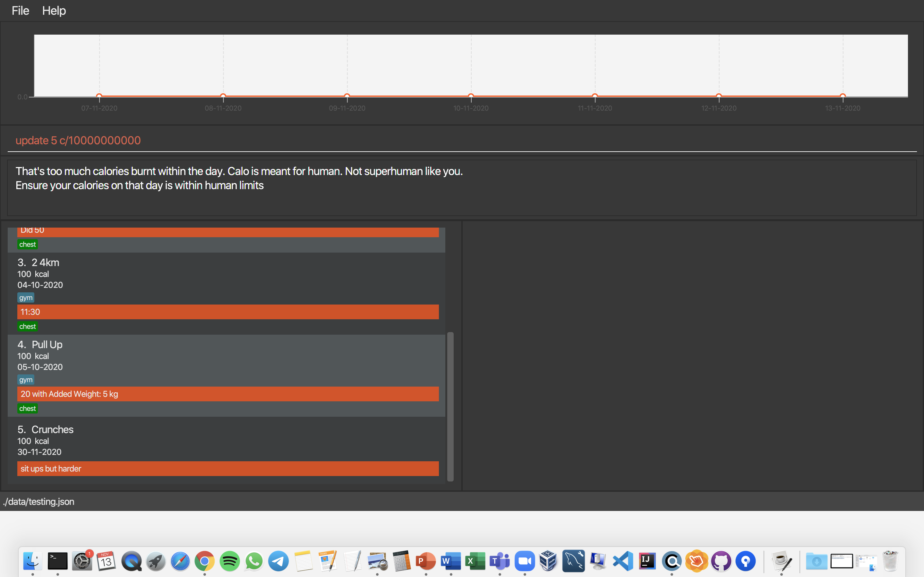
Task: Click the gym tag on 2 4km
Action: click(26, 298)
